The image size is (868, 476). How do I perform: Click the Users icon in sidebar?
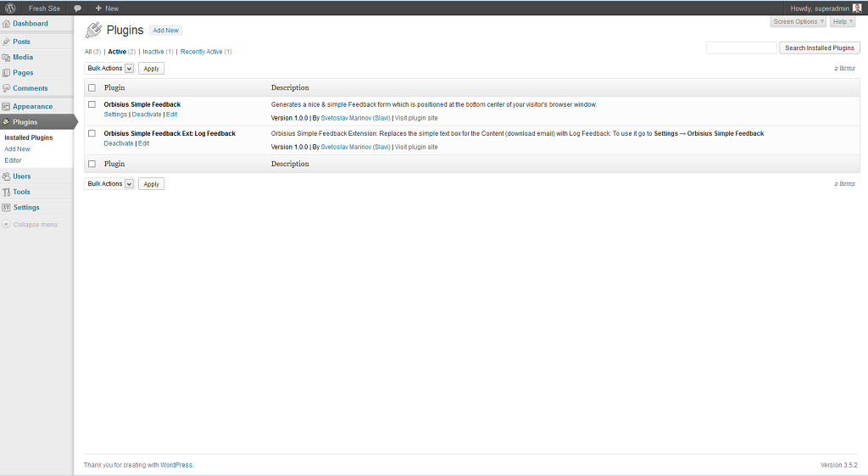coord(6,176)
